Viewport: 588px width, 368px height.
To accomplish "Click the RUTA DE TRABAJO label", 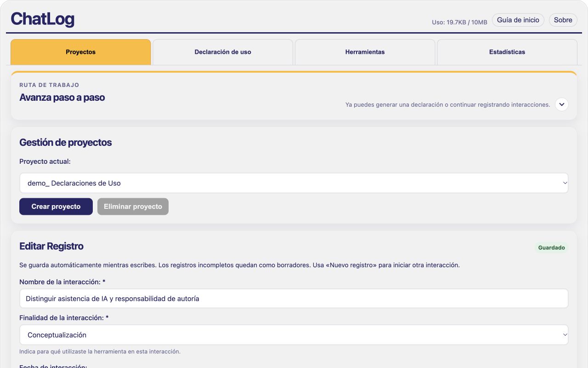I will [49, 85].
